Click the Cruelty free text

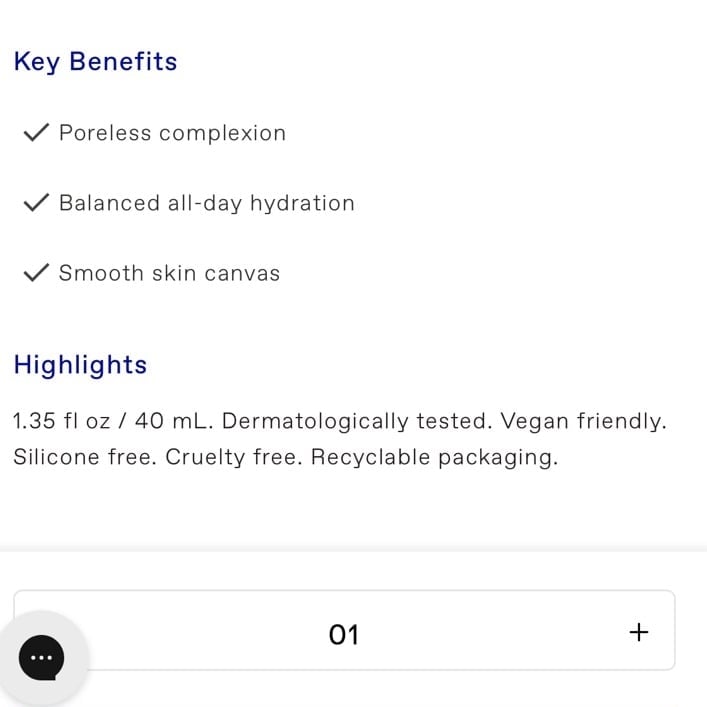234,457
